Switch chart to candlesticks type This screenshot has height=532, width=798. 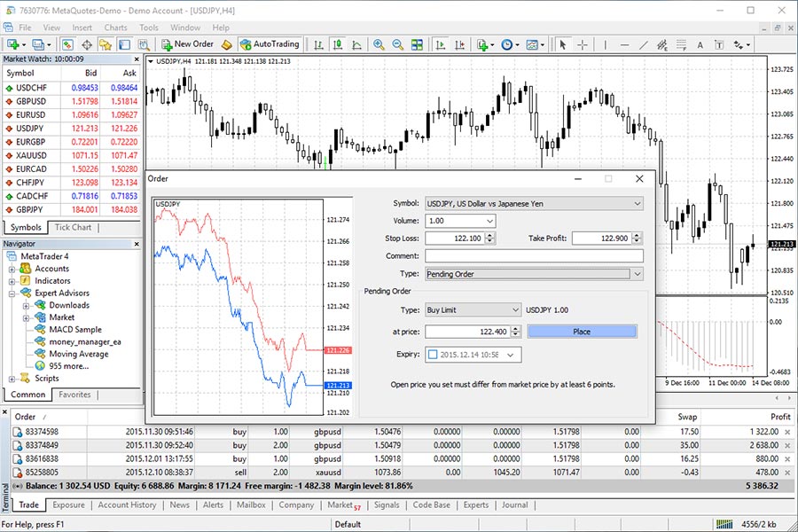[338, 45]
